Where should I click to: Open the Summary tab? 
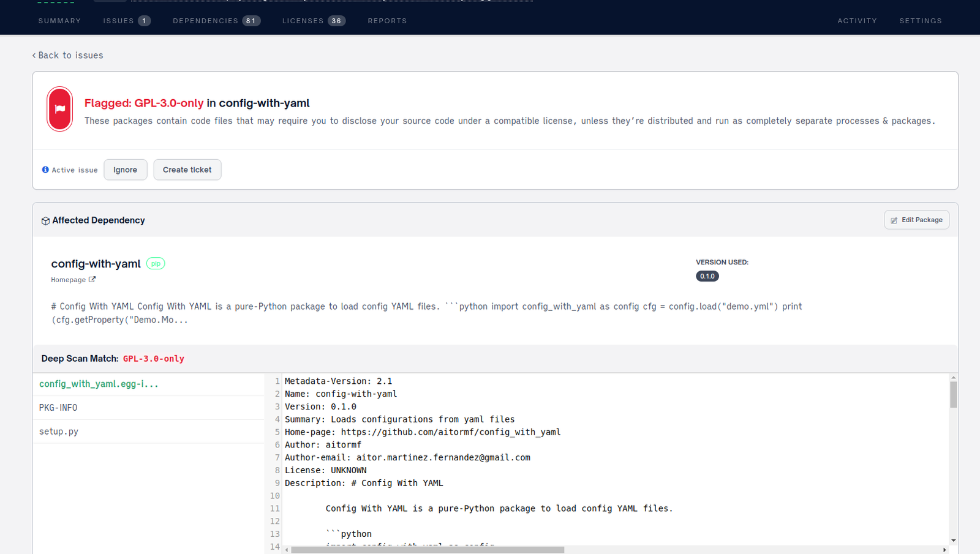tap(59, 21)
